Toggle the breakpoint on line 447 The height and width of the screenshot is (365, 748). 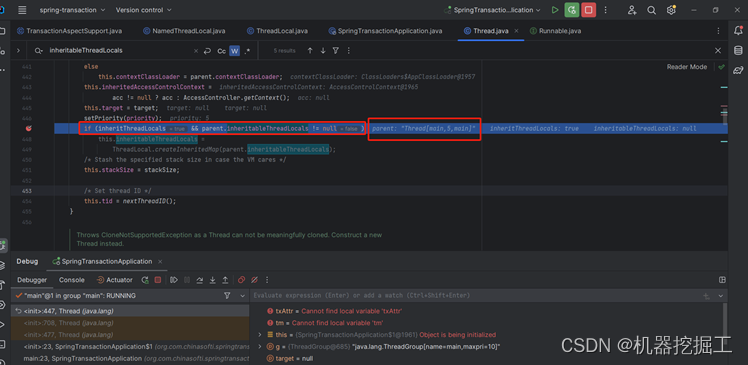tap(28, 128)
